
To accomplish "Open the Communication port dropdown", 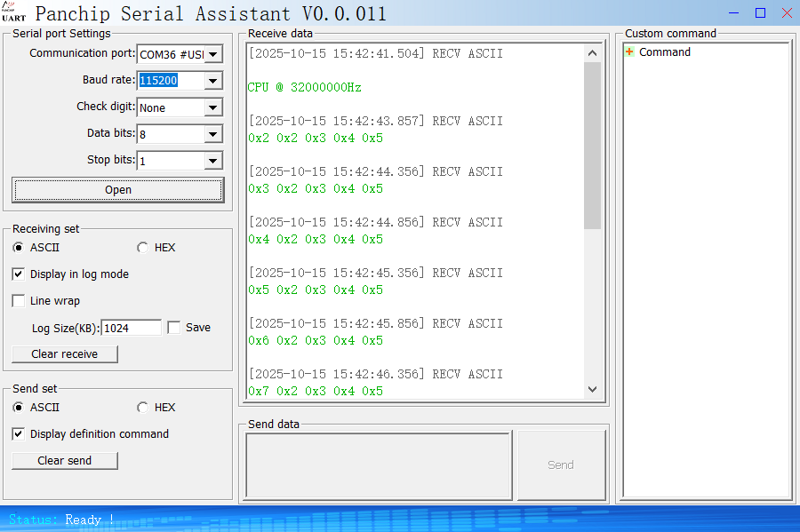I will (212, 54).
